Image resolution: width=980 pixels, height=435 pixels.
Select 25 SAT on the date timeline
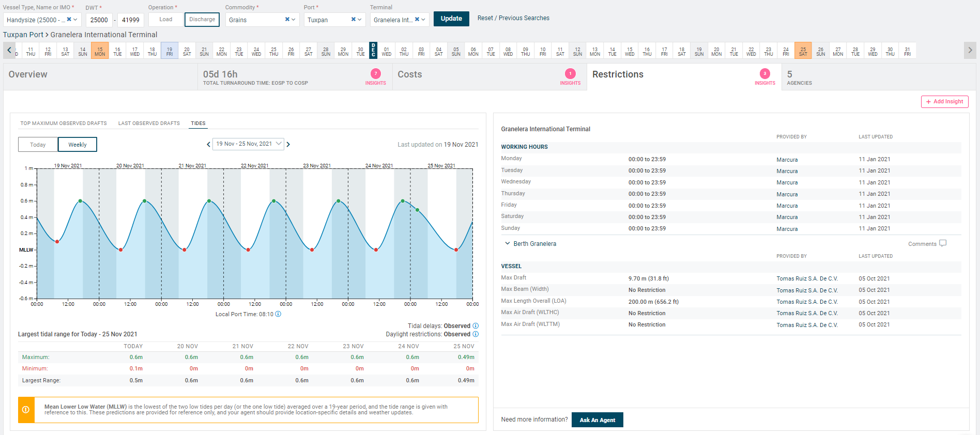click(803, 51)
